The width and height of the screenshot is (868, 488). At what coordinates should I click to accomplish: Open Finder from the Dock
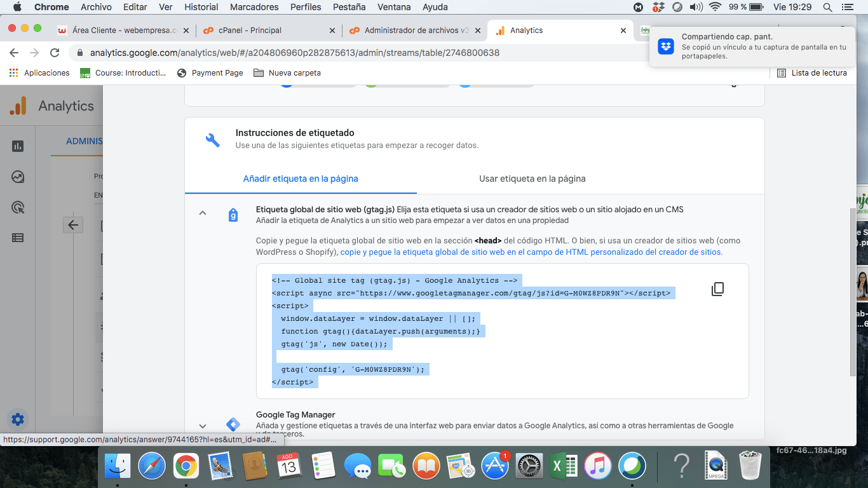tap(117, 467)
